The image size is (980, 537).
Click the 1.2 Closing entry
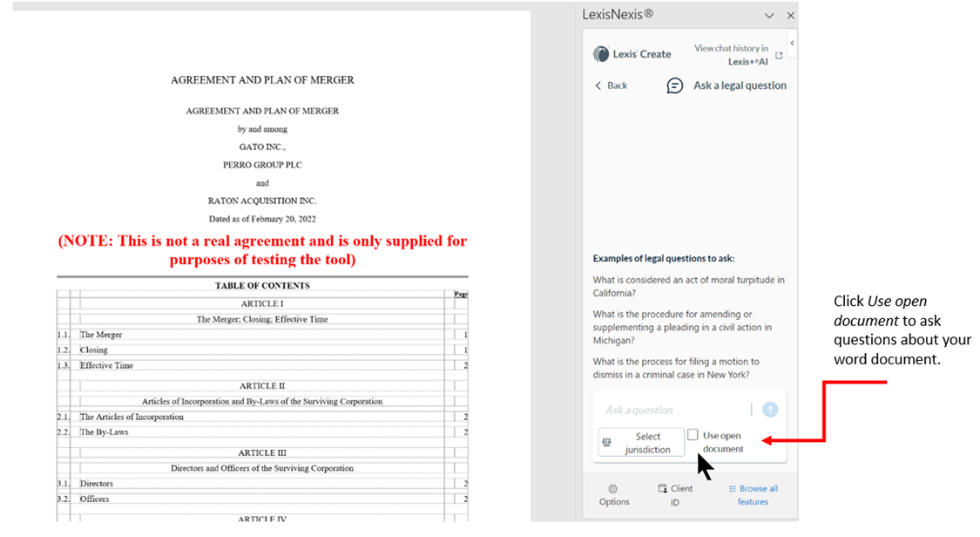(94, 350)
